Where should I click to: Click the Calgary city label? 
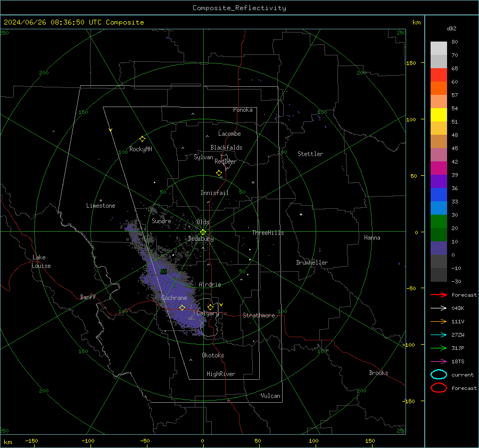[x=208, y=313]
